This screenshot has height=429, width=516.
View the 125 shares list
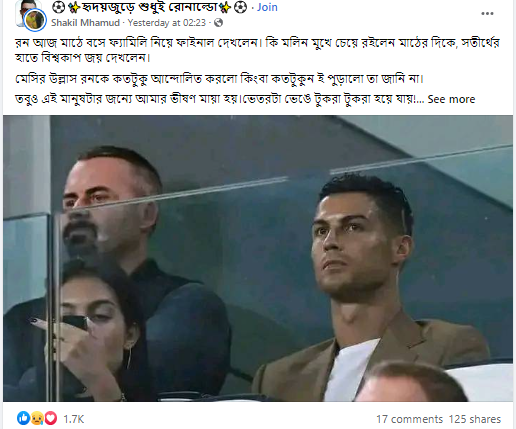tap(475, 419)
